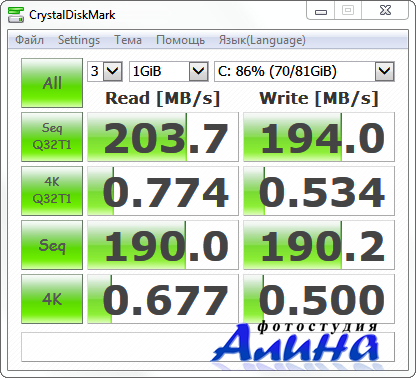Open the Помощь menu

pyautogui.click(x=180, y=40)
